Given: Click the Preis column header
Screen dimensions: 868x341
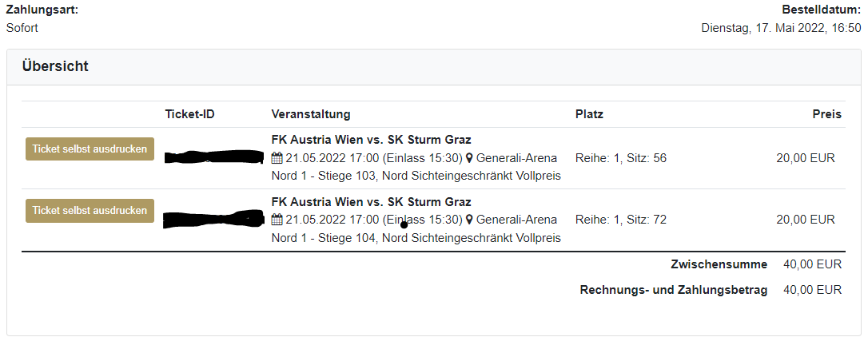Looking at the screenshot, I should pos(827,114).
